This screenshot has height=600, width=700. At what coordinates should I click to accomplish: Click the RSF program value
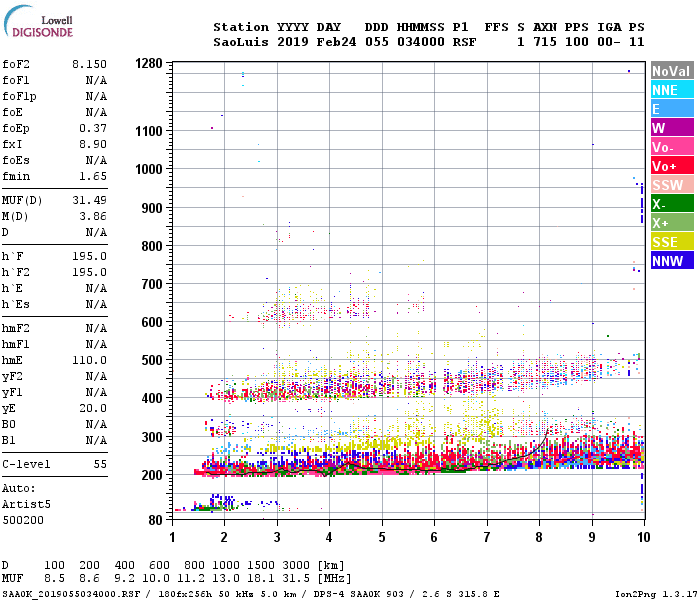464,42
